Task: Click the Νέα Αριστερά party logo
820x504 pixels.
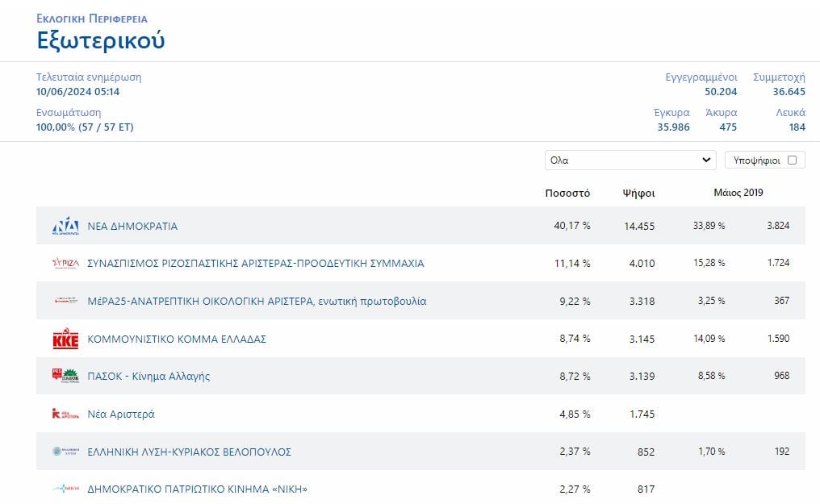Action: coord(65,414)
